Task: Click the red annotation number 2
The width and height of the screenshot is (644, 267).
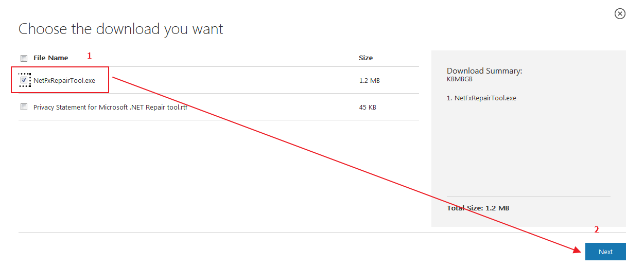Action: click(x=597, y=230)
